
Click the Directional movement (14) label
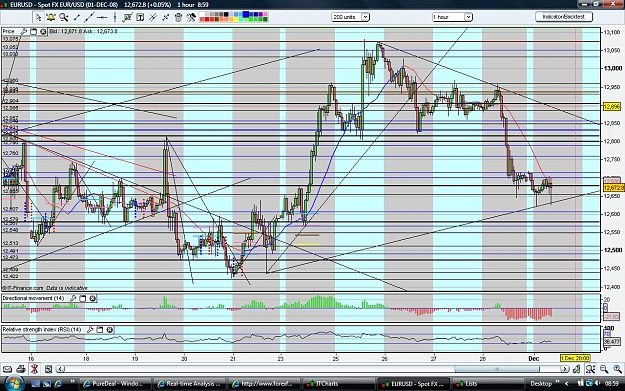point(33,298)
